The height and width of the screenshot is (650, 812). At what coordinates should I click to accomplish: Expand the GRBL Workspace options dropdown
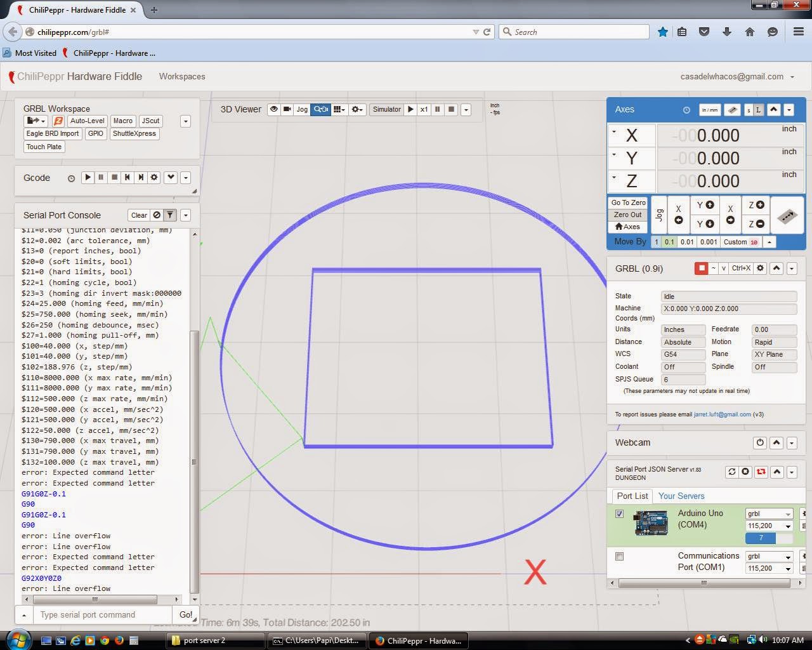pos(185,121)
